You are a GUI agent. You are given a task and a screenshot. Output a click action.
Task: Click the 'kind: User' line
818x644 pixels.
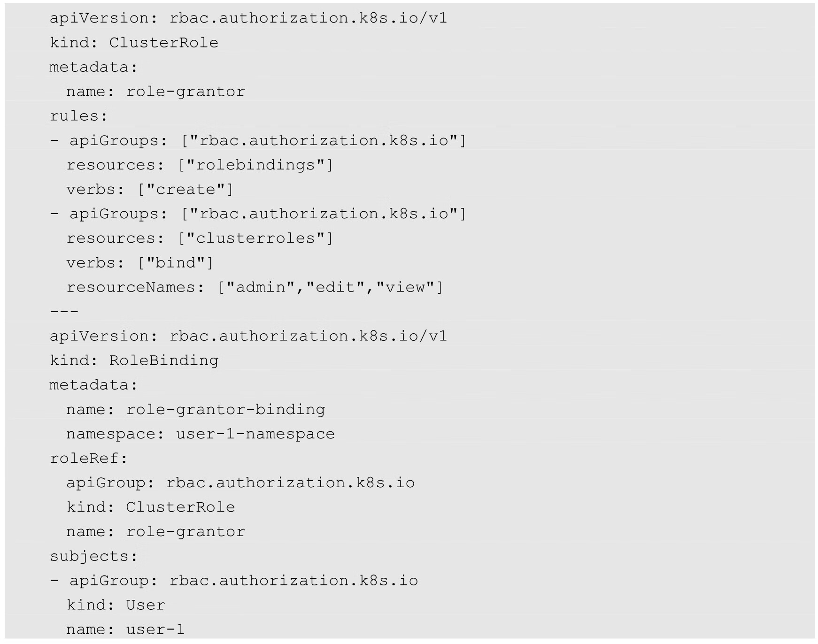click(x=116, y=605)
